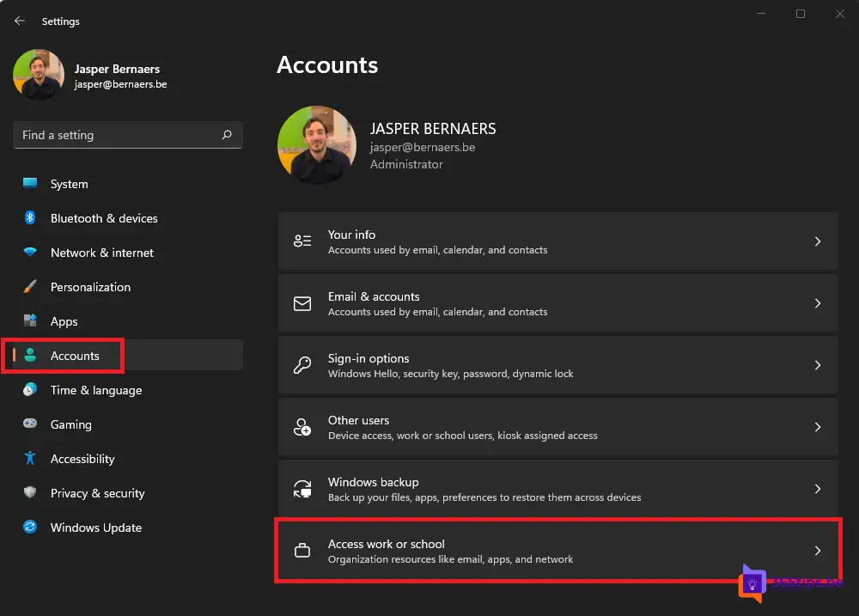
Task: Open Windows Update page
Action: pos(128,528)
